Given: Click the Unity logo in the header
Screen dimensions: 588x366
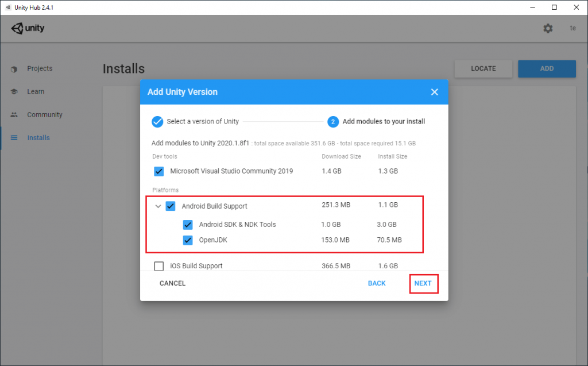Looking at the screenshot, I should coord(28,28).
